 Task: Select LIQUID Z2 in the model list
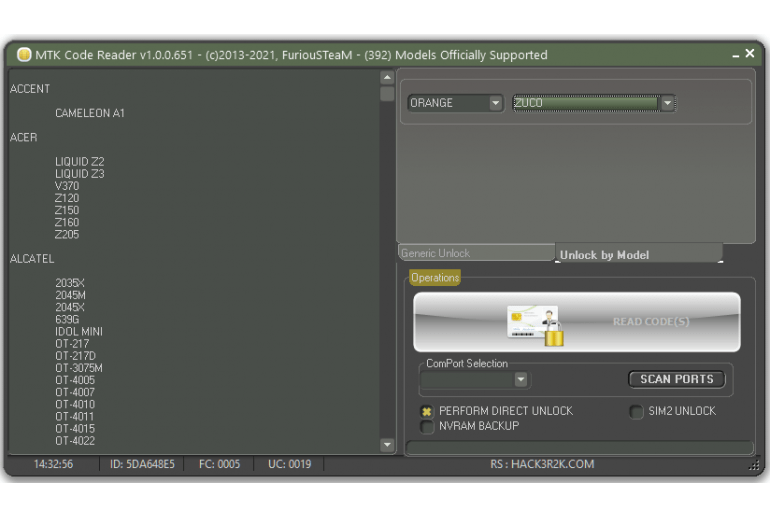pyautogui.click(x=80, y=162)
